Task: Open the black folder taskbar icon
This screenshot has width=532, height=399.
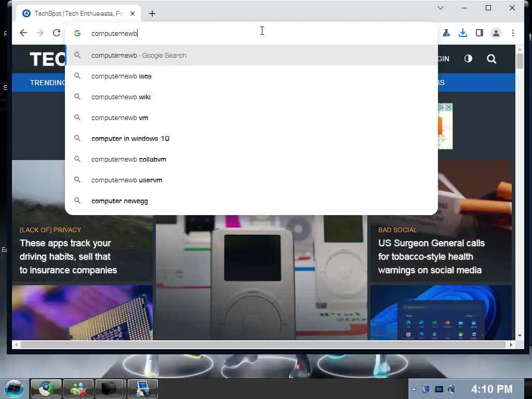Action: (110, 389)
